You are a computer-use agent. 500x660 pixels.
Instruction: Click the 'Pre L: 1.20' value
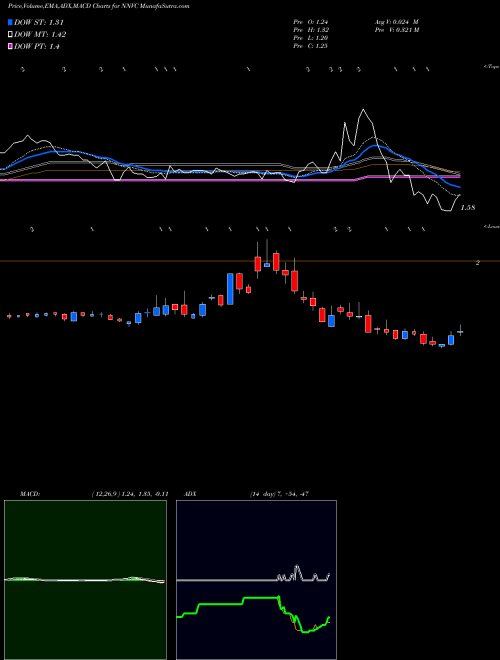tap(311, 38)
